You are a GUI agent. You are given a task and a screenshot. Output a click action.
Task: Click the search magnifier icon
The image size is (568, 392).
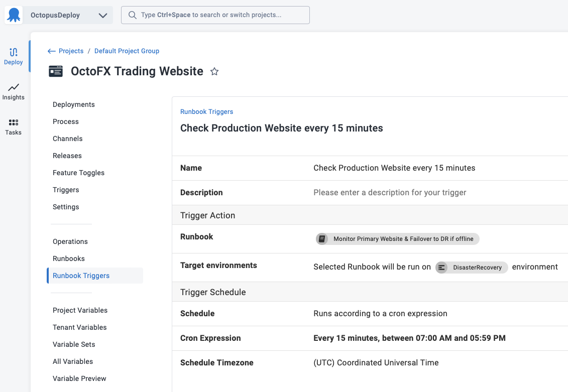133,15
